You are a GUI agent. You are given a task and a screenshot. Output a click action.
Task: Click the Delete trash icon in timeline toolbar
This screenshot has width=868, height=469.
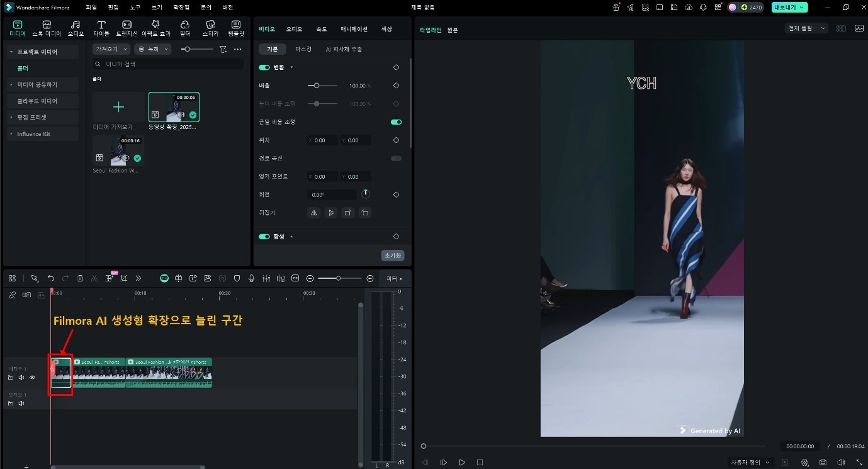80,278
